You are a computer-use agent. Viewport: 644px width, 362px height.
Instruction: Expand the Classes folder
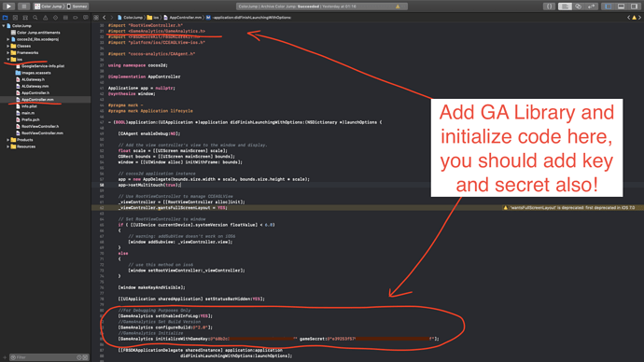tap(8, 46)
